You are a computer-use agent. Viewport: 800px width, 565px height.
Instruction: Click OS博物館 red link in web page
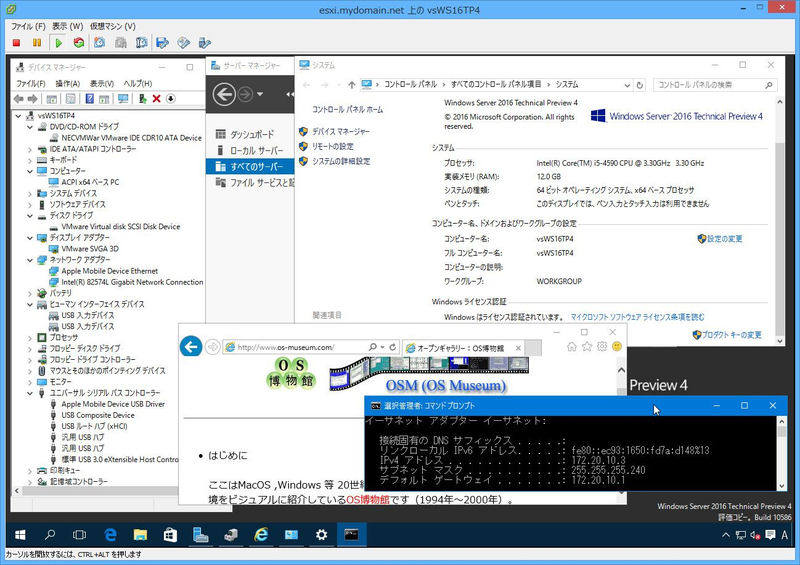click(367, 500)
